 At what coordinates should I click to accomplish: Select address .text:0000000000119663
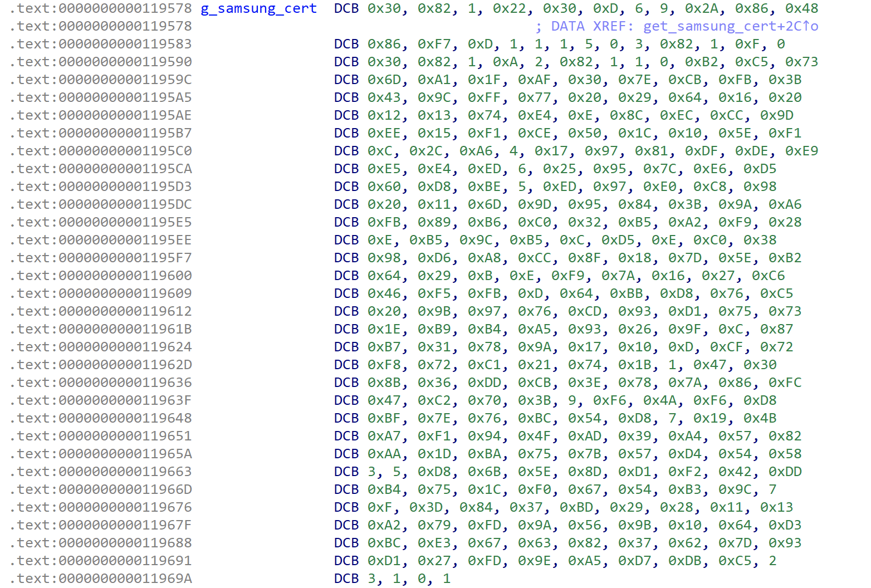coord(101,472)
